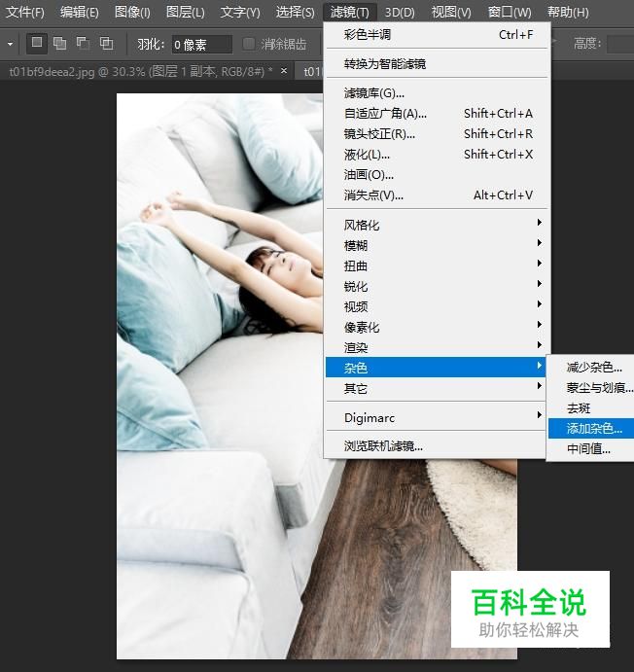Choose 油画(O) oil paint filter
634x672 pixels.
438,175
